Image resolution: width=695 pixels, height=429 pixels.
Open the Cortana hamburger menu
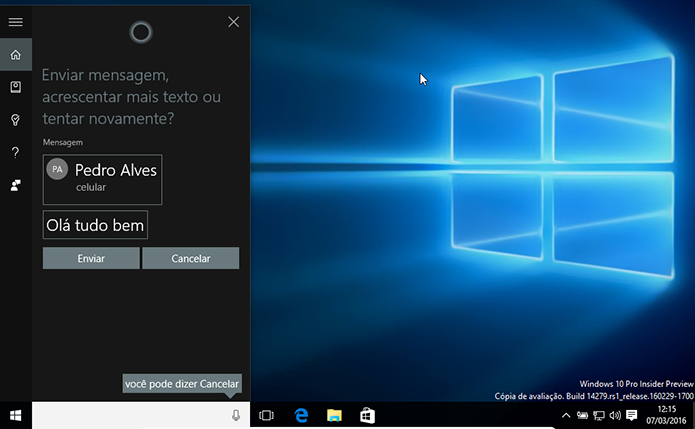click(16, 22)
